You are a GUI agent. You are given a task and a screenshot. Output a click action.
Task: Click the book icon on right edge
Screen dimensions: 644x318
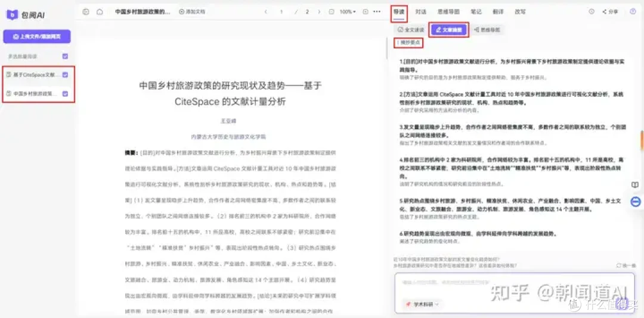[635, 185]
